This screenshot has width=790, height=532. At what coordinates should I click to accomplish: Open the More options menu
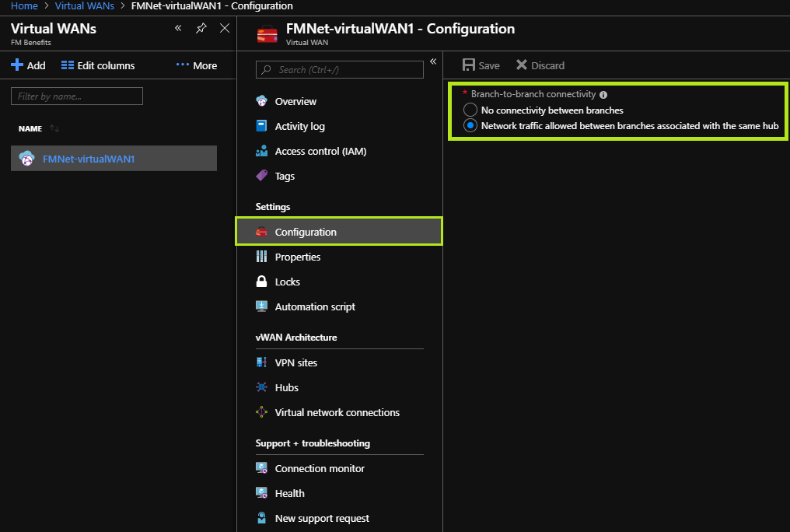[197, 65]
